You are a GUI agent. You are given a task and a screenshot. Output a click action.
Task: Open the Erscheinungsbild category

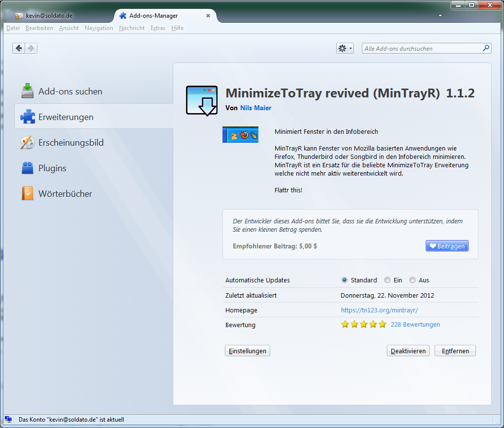coord(94,142)
